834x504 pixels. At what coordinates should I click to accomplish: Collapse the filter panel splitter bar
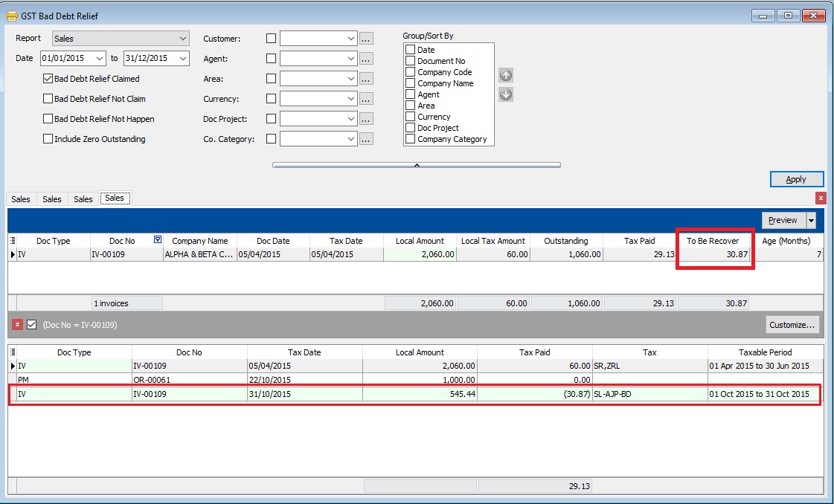[417, 165]
